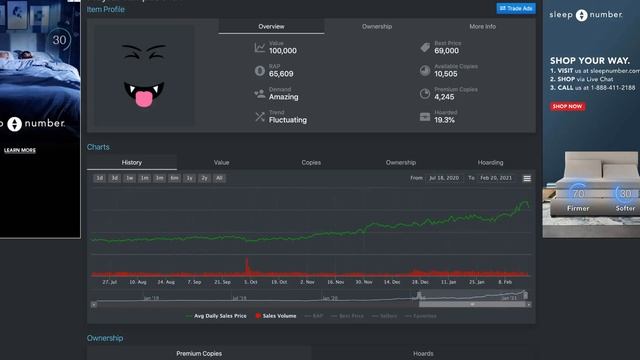Click the Sleep Number logo in right ad

tap(586, 15)
